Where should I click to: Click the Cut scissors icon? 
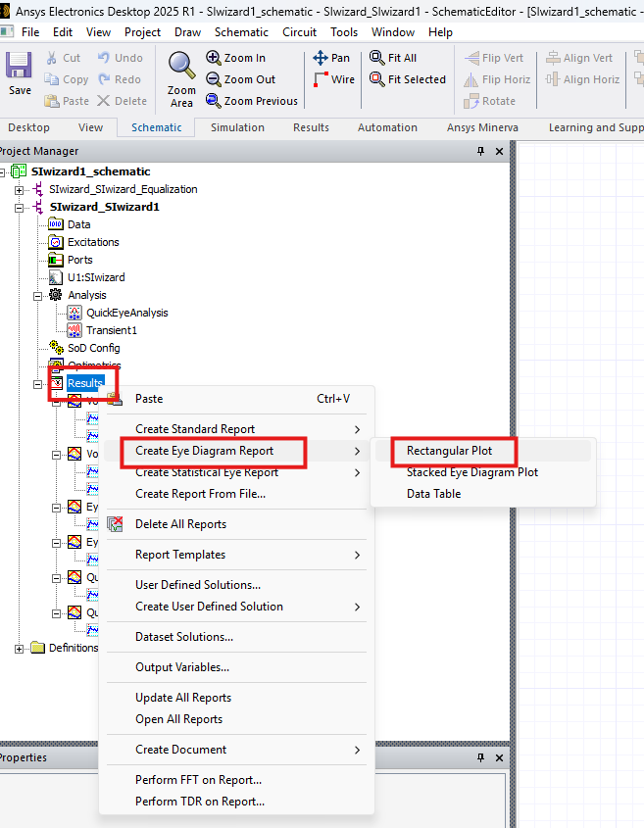pyautogui.click(x=52, y=58)
